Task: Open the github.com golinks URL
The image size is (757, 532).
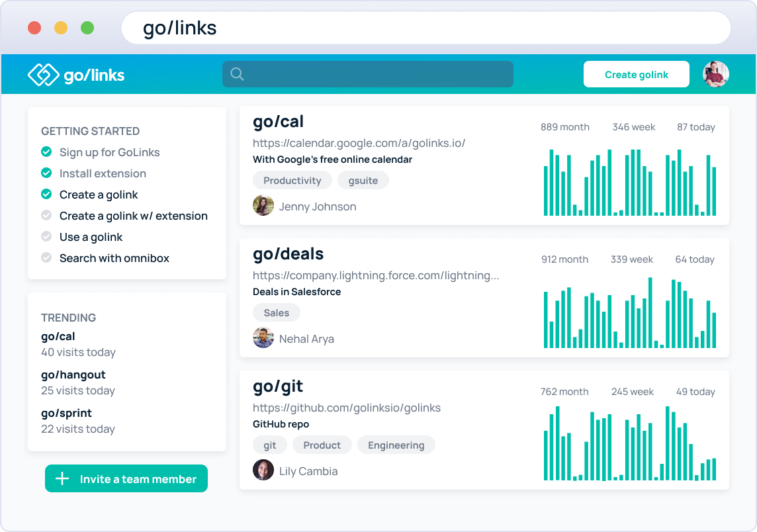Action: [x=346, y=408]
